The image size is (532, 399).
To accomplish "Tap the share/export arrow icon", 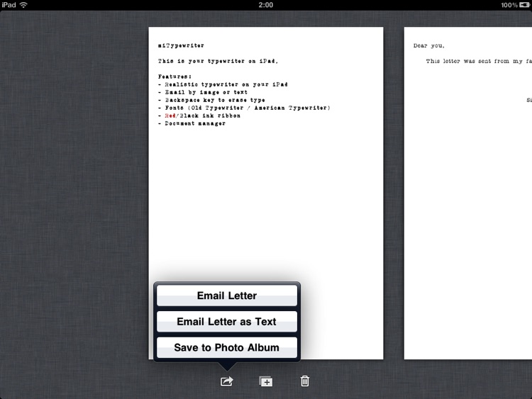I will [227, 381].
